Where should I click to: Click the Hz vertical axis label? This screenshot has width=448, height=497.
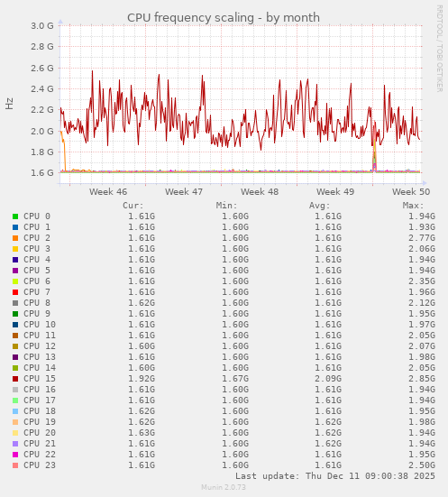tap(10, 104)
